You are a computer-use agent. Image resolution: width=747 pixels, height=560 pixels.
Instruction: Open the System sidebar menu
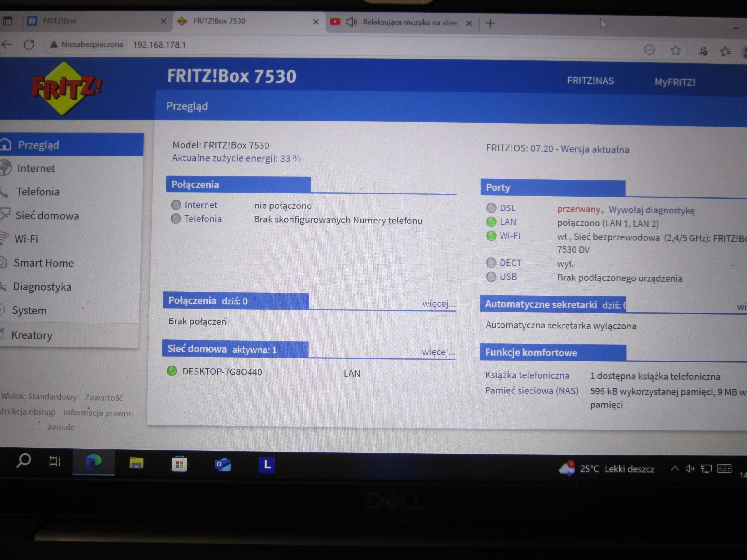(x=29, y=310)
